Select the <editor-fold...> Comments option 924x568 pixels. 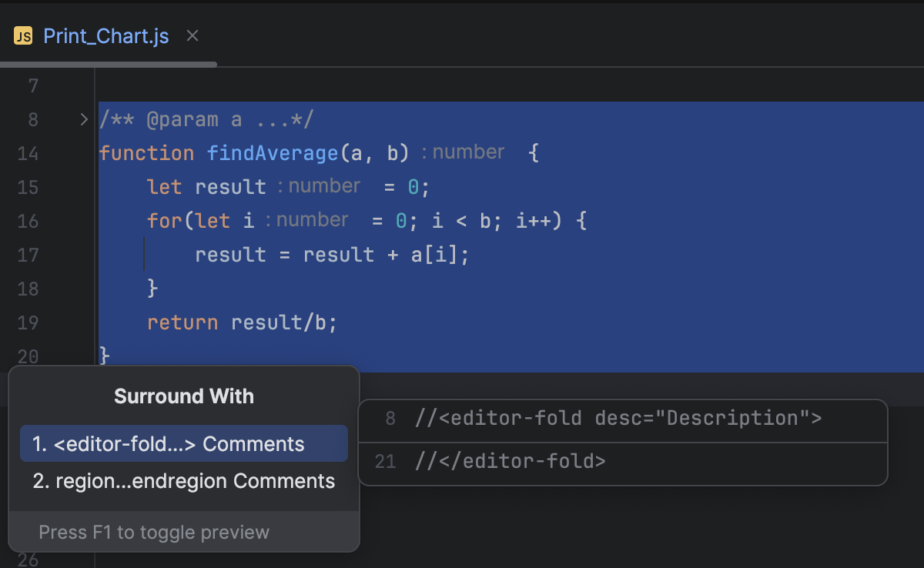coord(183,443)
